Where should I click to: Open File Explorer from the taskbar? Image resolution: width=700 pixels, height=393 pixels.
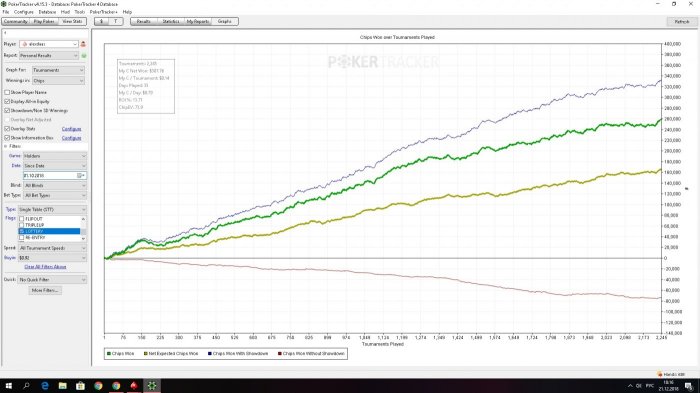coord(62,385)
